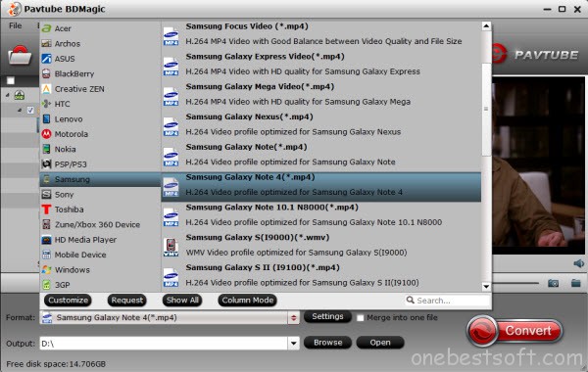Select Archos device category
The image size is (588, 372).
click(101, 43)
